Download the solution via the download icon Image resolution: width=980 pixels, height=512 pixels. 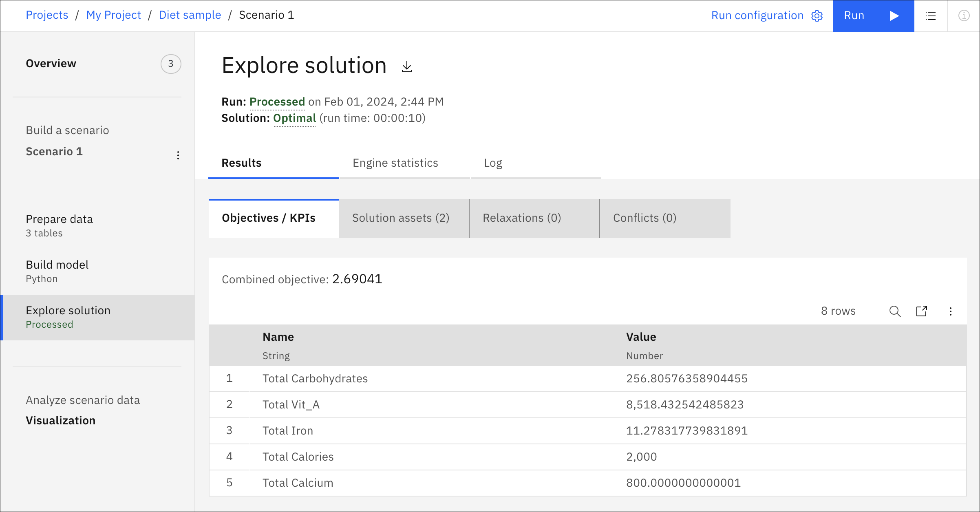[406, 66]
